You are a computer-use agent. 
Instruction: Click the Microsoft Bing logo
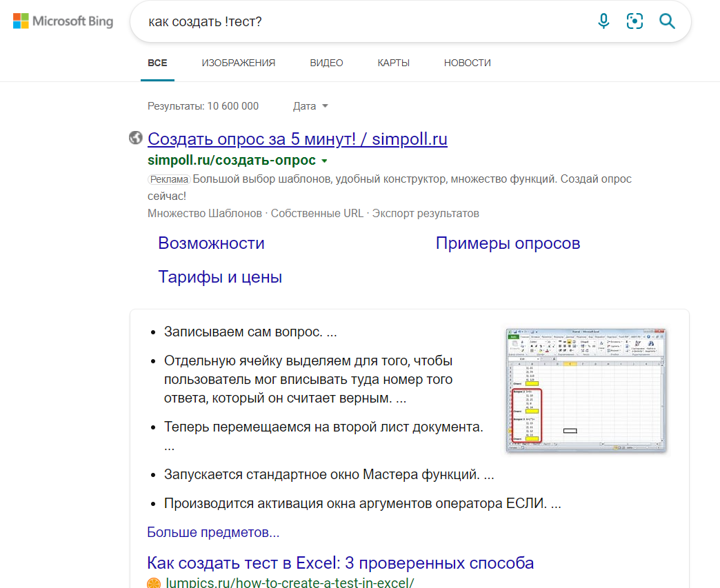click(63, 21)
